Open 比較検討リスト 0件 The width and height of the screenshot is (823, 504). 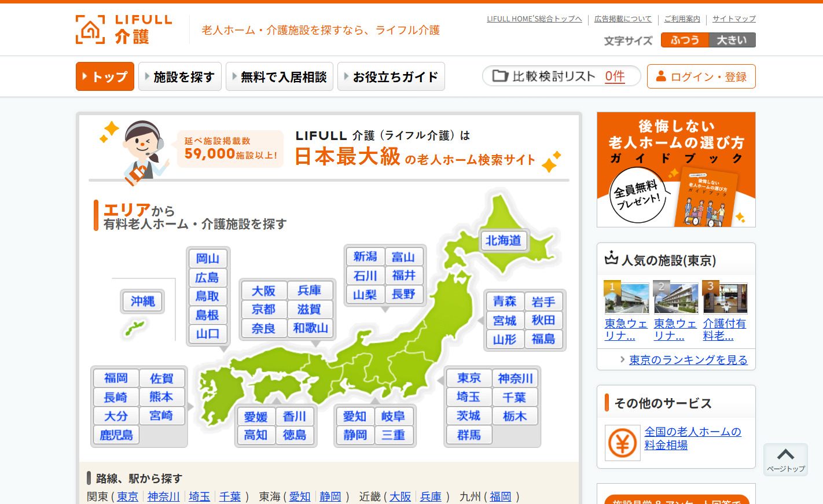pos(561,76)
